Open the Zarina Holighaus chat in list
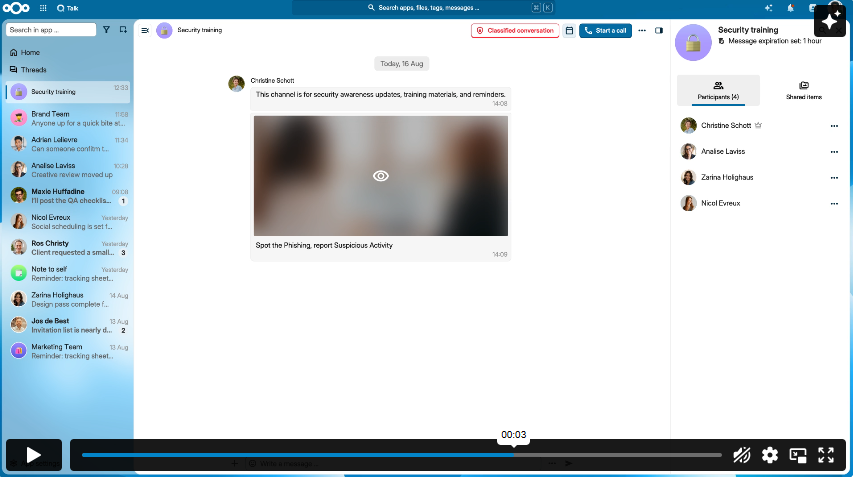This screenshot has width=853, height=477. [x=68, y=299]
